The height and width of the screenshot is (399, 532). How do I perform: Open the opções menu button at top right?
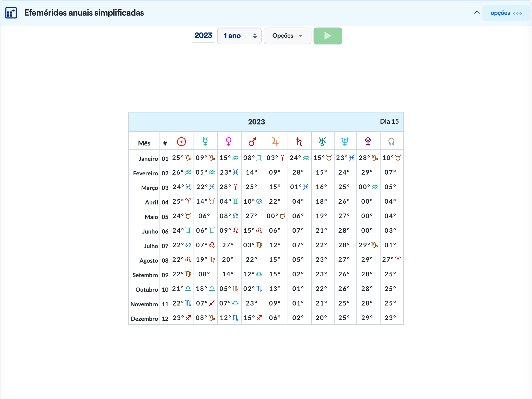pos(506,13)
